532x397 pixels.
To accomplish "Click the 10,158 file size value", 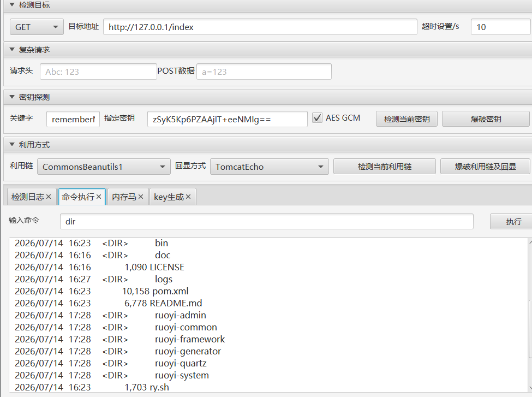I will click(136, 291).
